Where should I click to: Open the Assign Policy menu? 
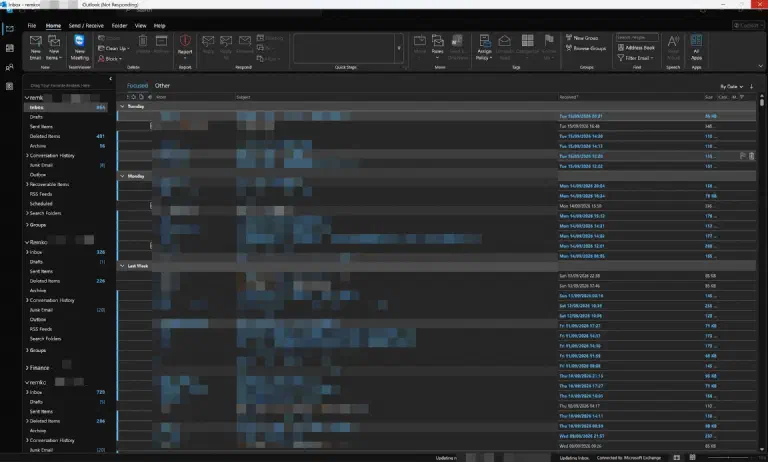point(484,47)
